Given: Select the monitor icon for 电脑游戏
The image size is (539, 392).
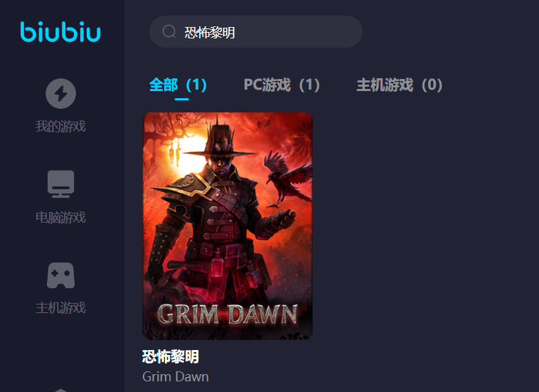Looking at the screenshot, I should tap(61, 184).
